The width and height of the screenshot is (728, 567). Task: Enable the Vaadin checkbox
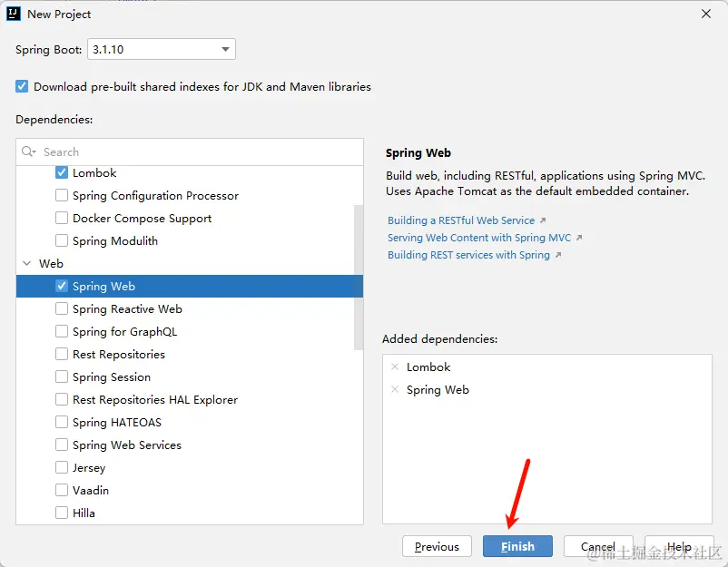click(x=62, y=490)
